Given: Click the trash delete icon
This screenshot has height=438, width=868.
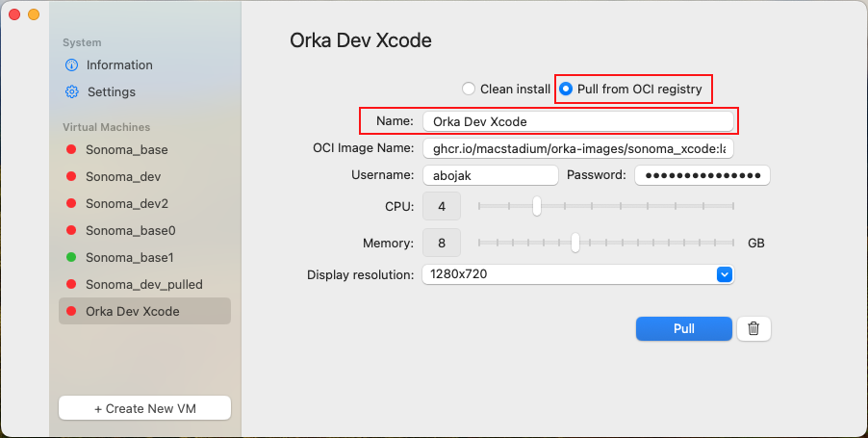Looking at the screenshot, I should coord(753,328).
